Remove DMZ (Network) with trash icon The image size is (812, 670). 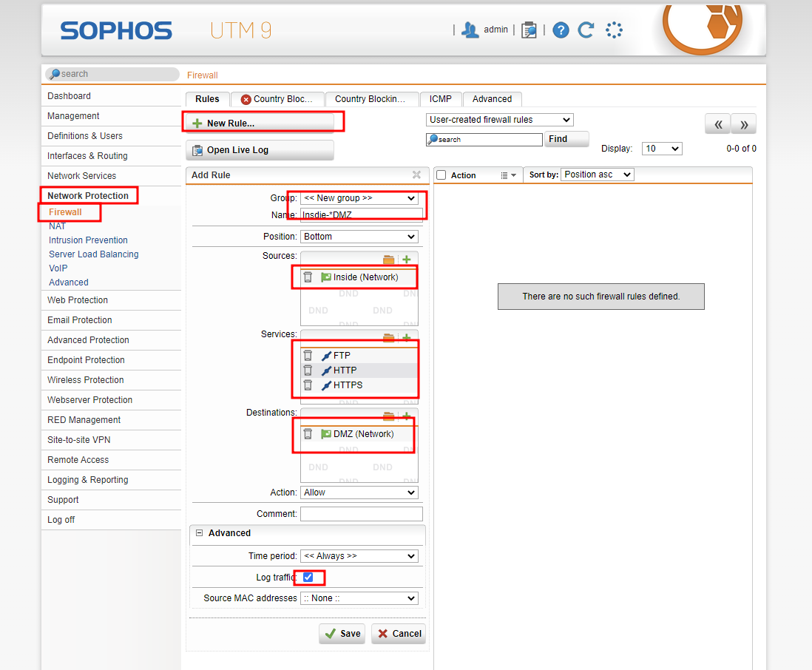point(308,434)
